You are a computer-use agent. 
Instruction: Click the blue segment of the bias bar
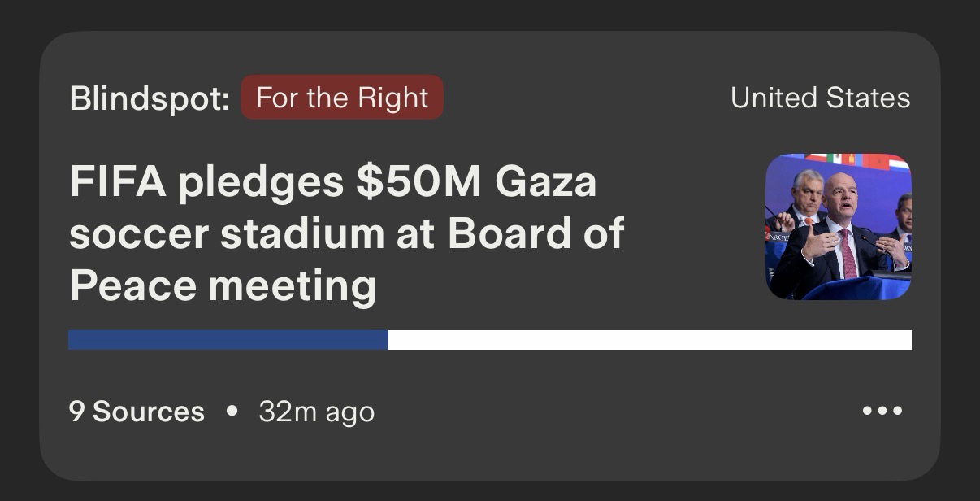tap(228, 340)
